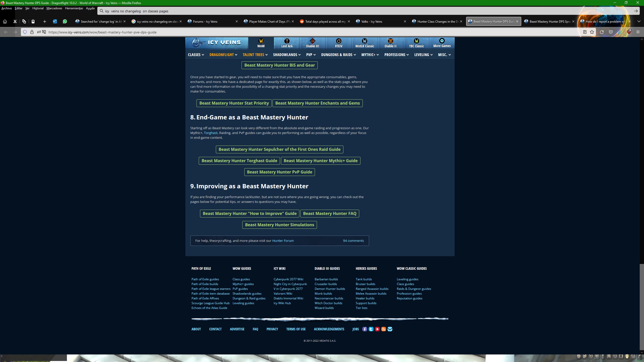The width and height of the screenshot is (644, 362).
Task: Expand the TALENT TREES dropdown menu
Action: coord(255,55)
